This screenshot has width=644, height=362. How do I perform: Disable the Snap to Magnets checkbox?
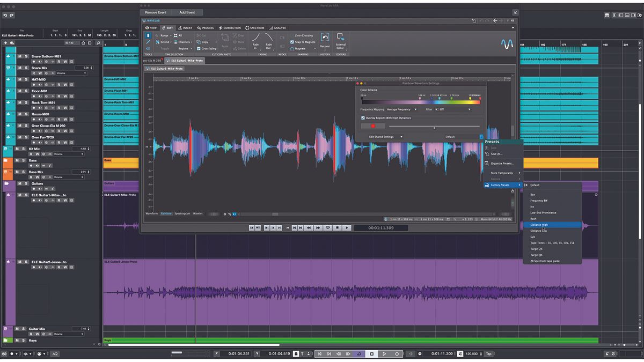pyautogui.click(x=292, y=42)
